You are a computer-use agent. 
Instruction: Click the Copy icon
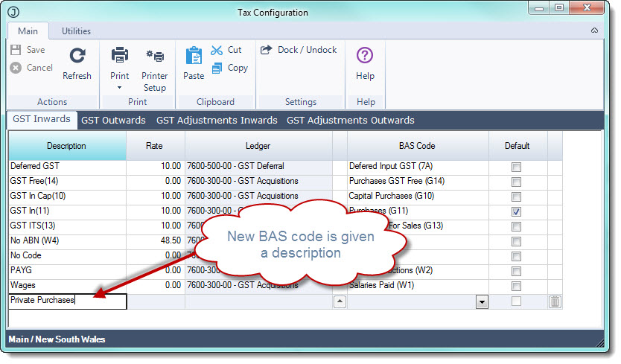pyautogui.click(x=217, y=68)
